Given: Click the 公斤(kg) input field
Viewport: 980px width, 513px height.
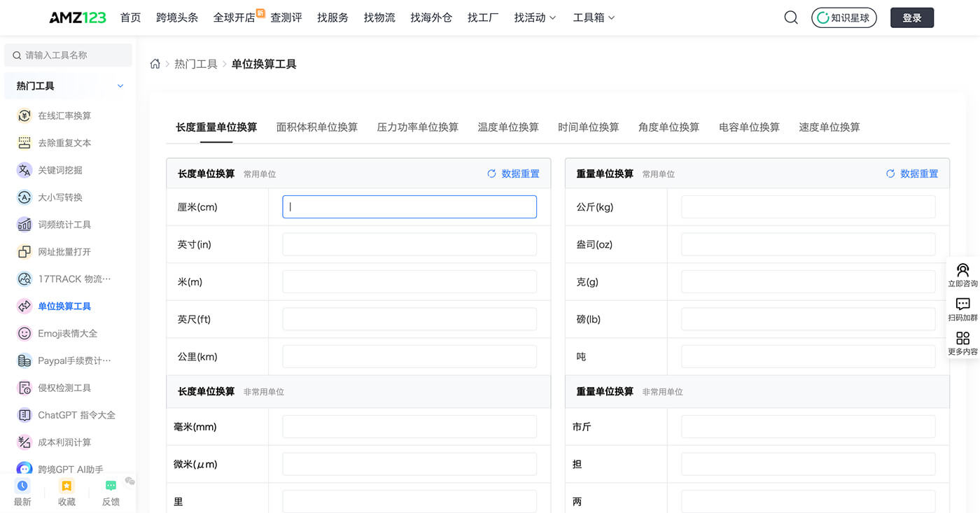Looking at the screenshot, I should tap(808, 206).
